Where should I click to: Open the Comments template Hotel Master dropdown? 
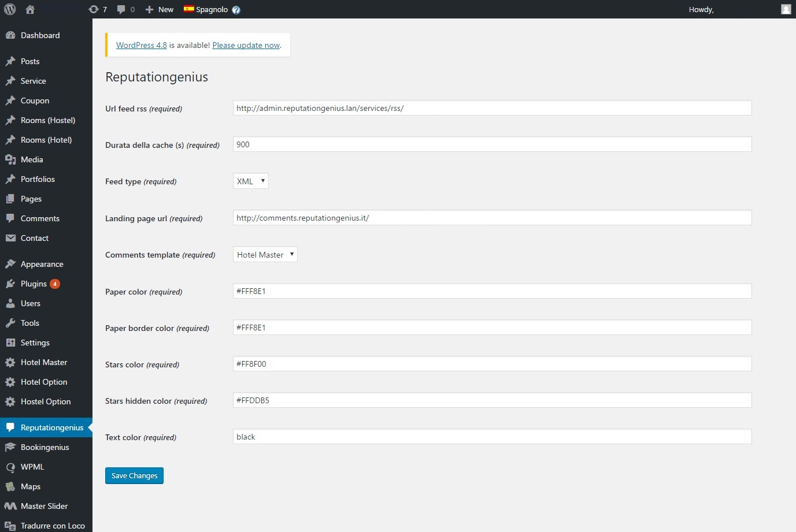tap(265, 254)
